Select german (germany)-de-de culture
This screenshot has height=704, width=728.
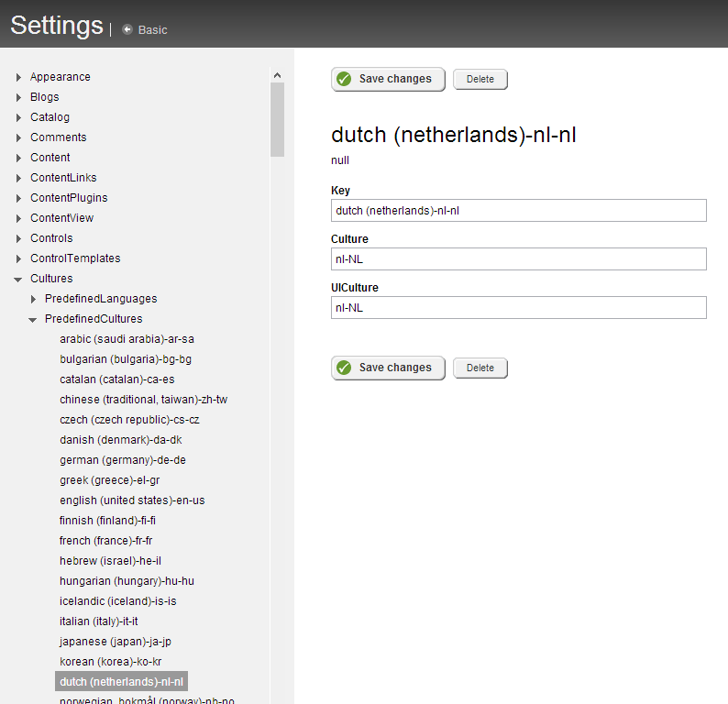pyautogui.click(x=123, y=460)
